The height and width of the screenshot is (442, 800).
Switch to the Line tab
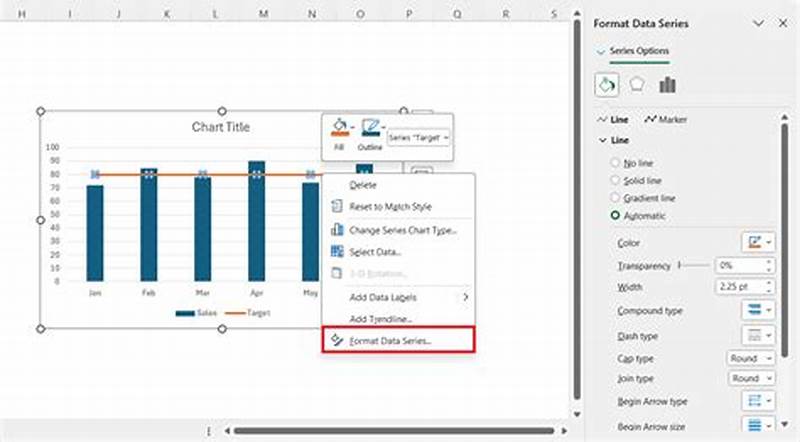613,119
